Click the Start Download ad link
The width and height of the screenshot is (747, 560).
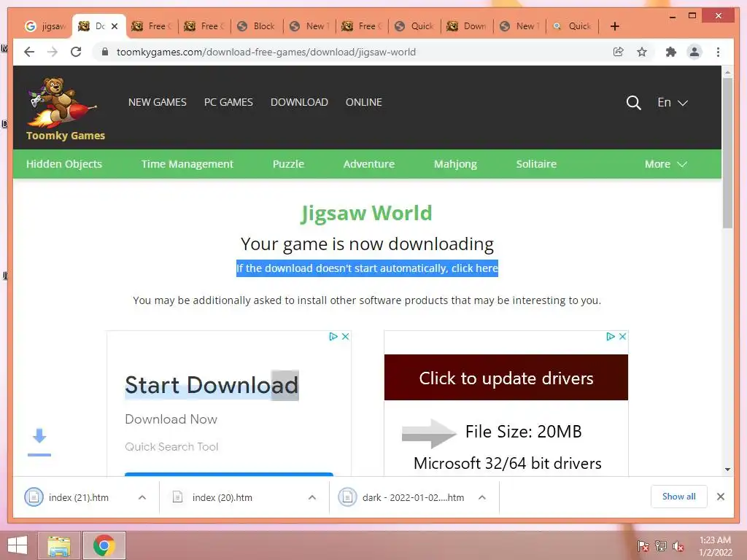point(212,385)
